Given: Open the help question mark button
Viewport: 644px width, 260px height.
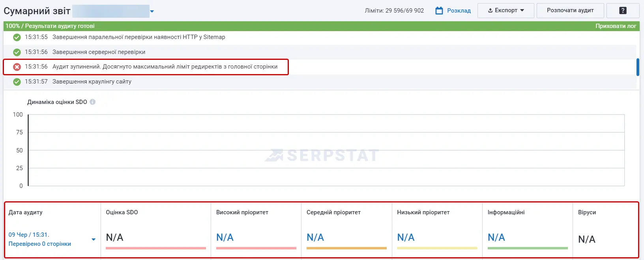Looking at the screenshot, I should tap(623, 11).
